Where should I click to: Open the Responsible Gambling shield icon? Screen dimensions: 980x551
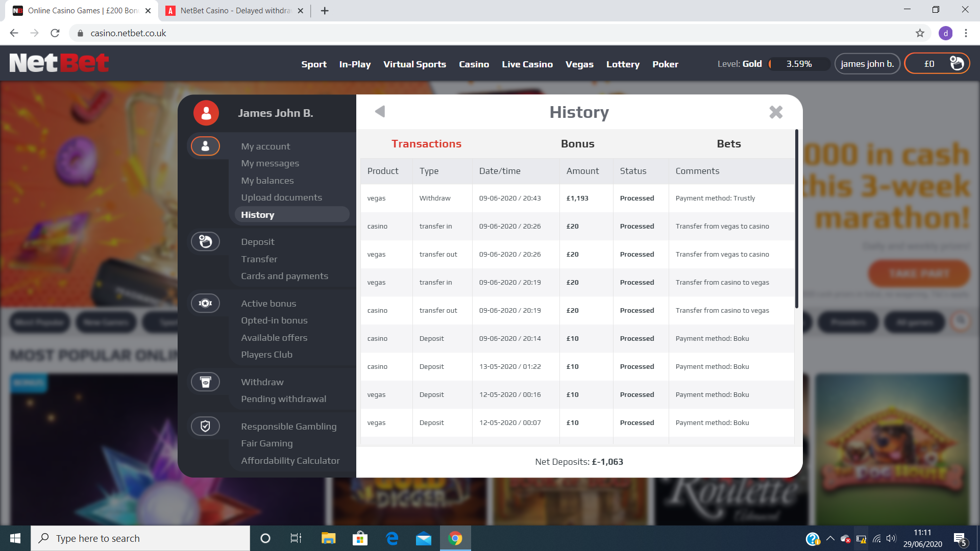tap(205, 426)
